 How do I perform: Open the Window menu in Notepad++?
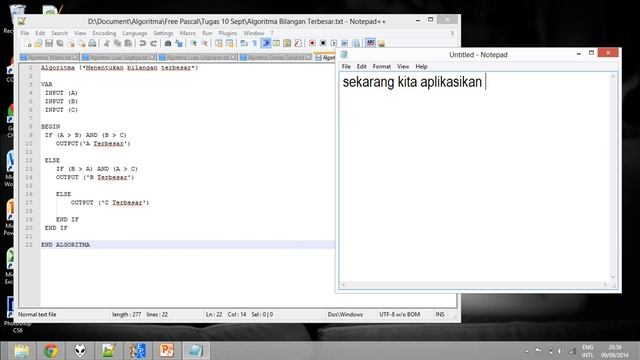coord(254,33)
